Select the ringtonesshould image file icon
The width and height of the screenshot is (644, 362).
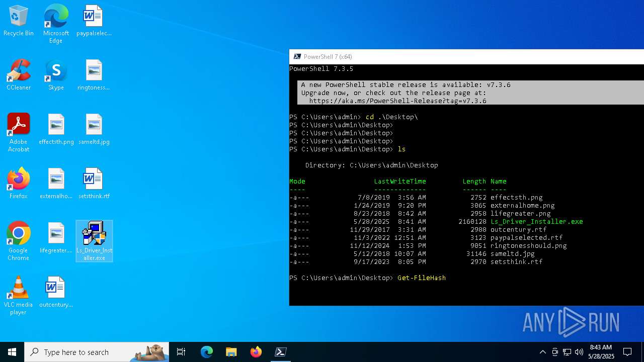pos(94,75)
